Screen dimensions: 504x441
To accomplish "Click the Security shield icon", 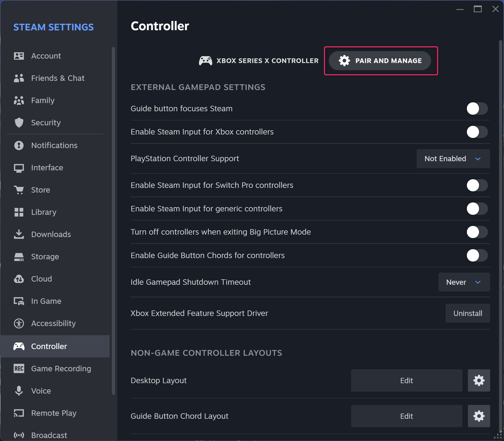I will pyautogui.click(x=19, y=123).
